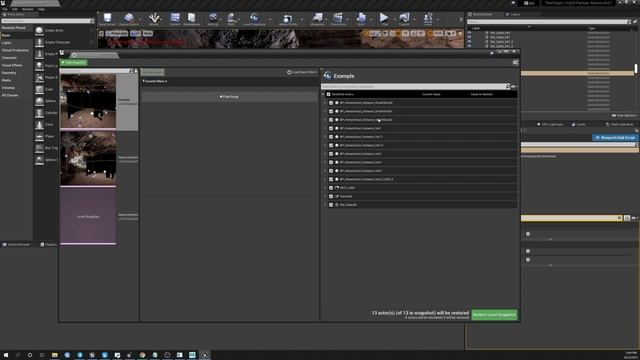Click the Add Filter Group button

[x=229, y=97]
